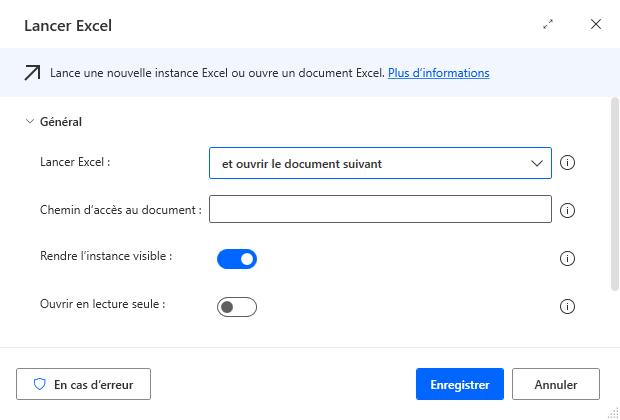Toggle off Rendre l'instance visible switch
The image size is (620, 420).
(x=237, y=259)
